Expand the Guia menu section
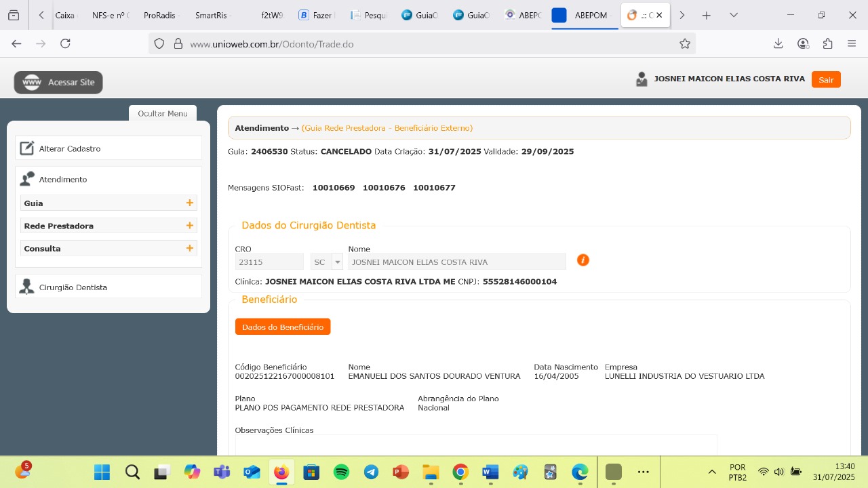The width and height of the screenshot is (868, 488). tap(190, 203)
